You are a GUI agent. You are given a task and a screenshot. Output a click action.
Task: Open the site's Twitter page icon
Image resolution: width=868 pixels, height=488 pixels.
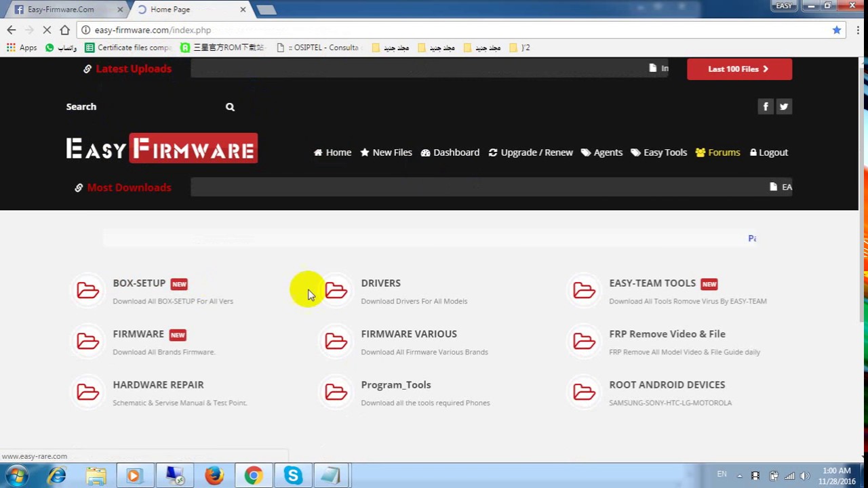(x=784, y=106)
